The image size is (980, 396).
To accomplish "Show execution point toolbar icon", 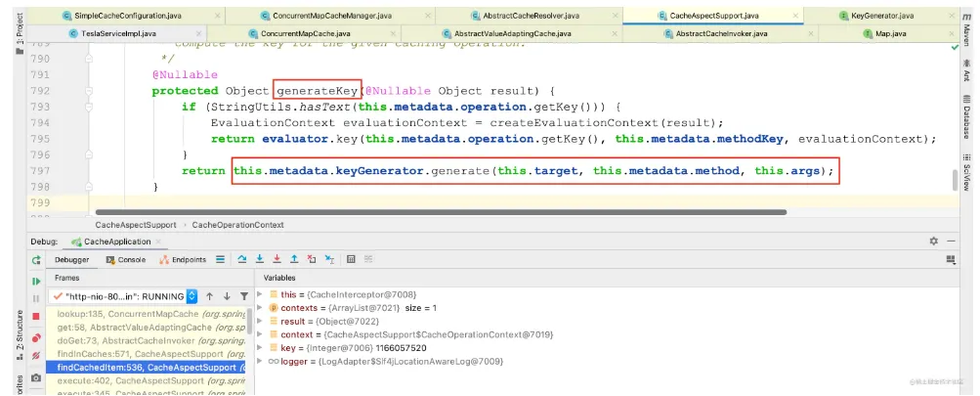I will tap(220, 259).
